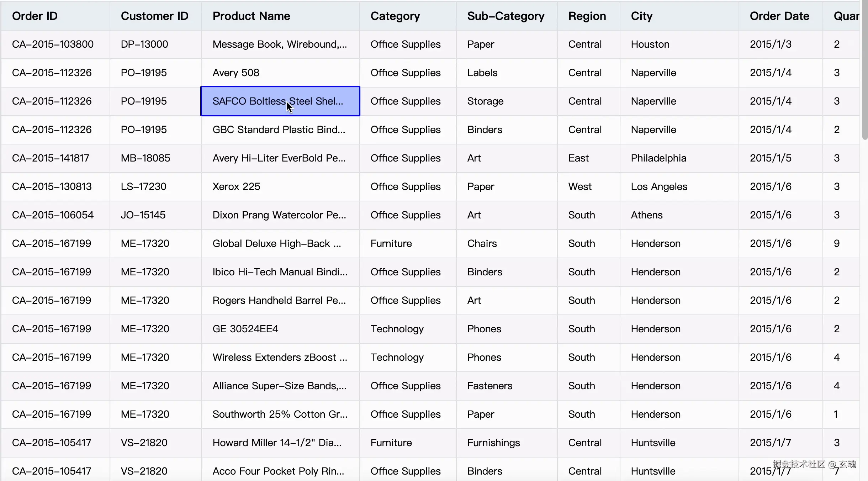
Task: Select the Fasteners sub-category cell
Action: [x=489, y=386]
